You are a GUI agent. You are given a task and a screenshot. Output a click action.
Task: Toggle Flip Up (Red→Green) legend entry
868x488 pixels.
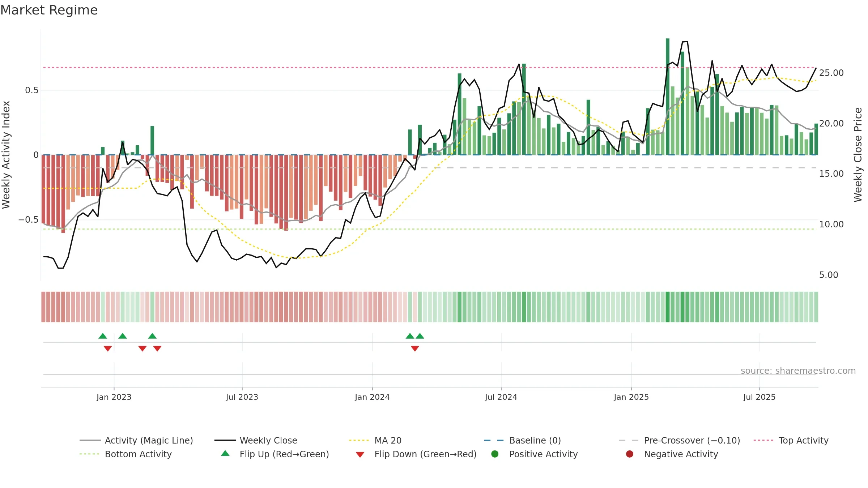[275, 454]
